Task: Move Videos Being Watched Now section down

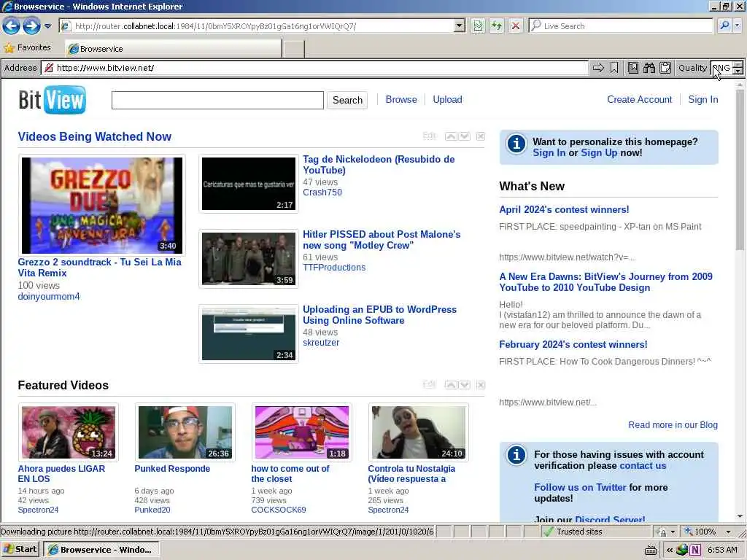Action: (465, 136)
